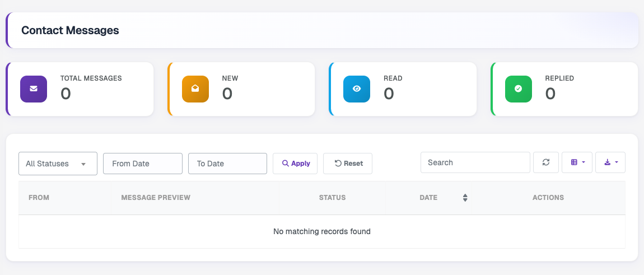Click the NEW card label
The width and height of the screenshot is (644, 275).
[230, 78]
